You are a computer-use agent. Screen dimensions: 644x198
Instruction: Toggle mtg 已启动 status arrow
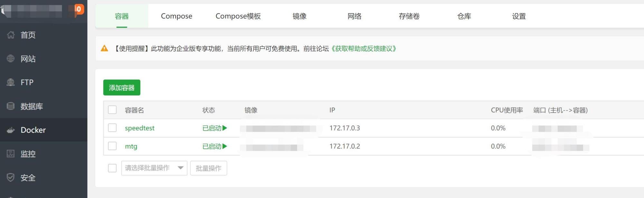(x=225, y=146)
